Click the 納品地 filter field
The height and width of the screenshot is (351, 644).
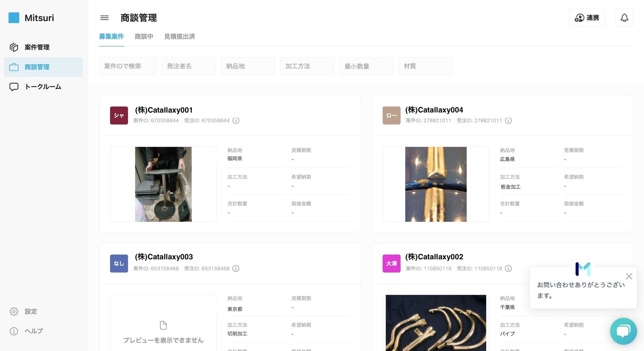point(248,66)
